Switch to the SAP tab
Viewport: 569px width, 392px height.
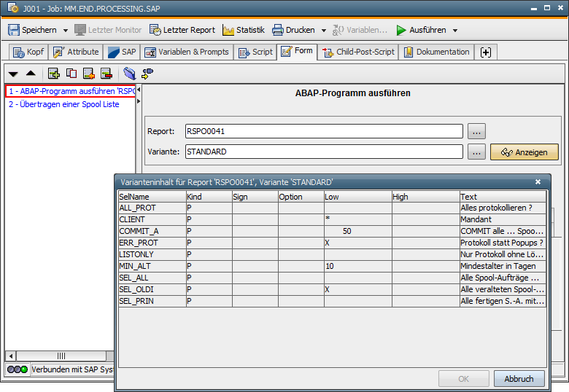point(122,52)
